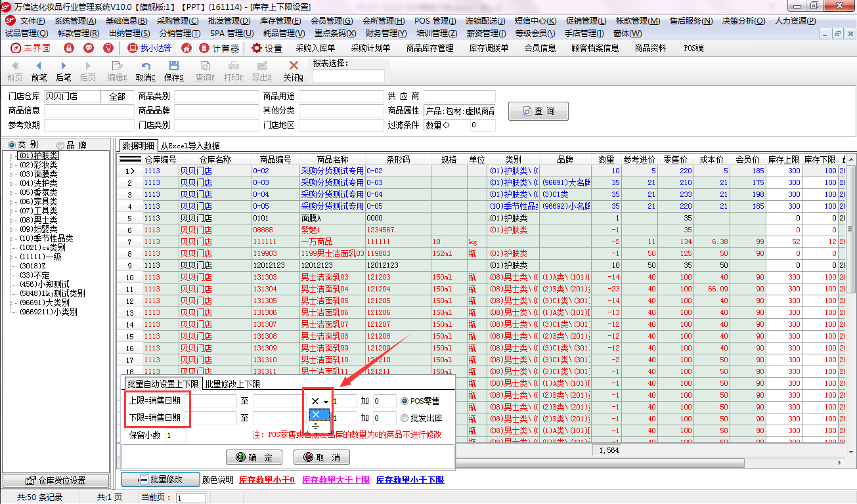
Task: Expand the (01)护肤类 tree node
Action: 11,156
